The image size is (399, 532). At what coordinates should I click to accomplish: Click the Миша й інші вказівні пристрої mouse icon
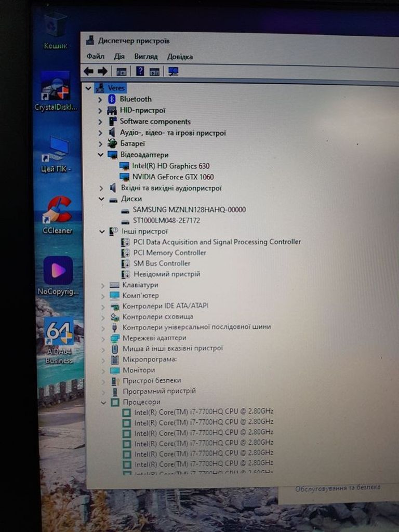[115, 349]
